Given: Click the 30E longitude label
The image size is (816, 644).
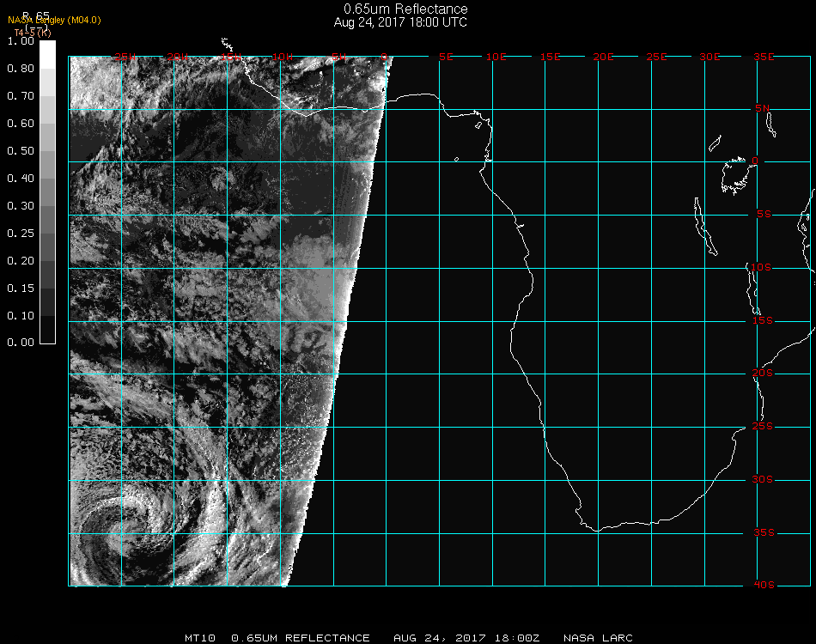Looking at the screenshot, I should [709, 57].
